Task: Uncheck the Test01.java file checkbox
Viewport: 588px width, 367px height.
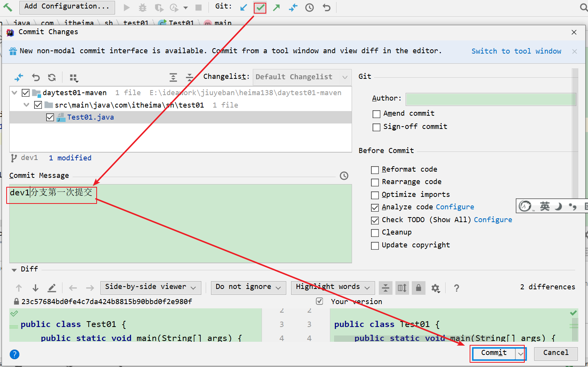Action: (50, 117)
